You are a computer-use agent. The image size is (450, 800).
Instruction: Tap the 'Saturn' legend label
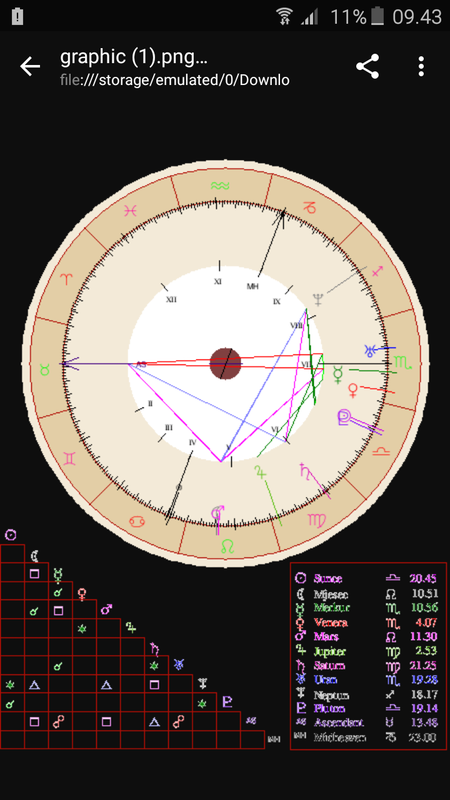click(x=329, y=665)
